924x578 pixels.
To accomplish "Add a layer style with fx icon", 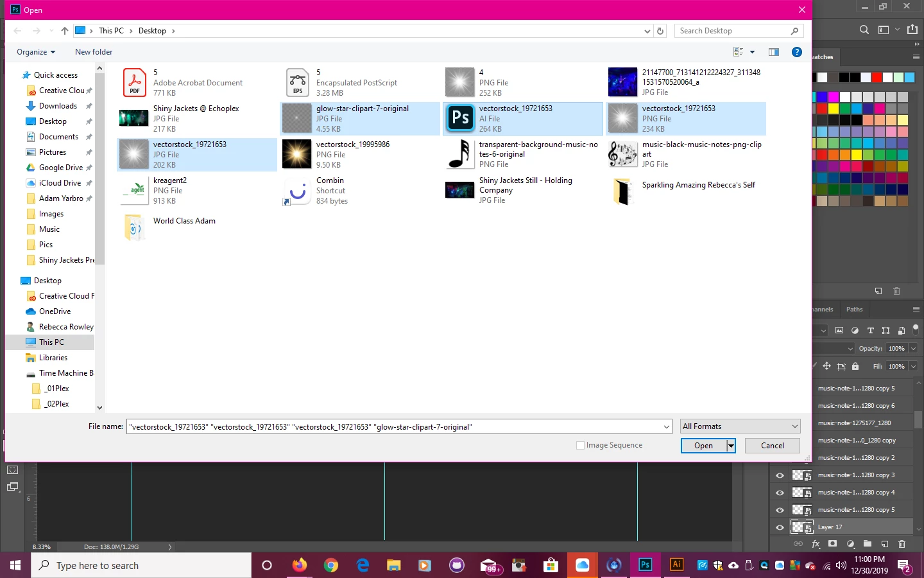I will pyautogui.click(x=816, y=544).
